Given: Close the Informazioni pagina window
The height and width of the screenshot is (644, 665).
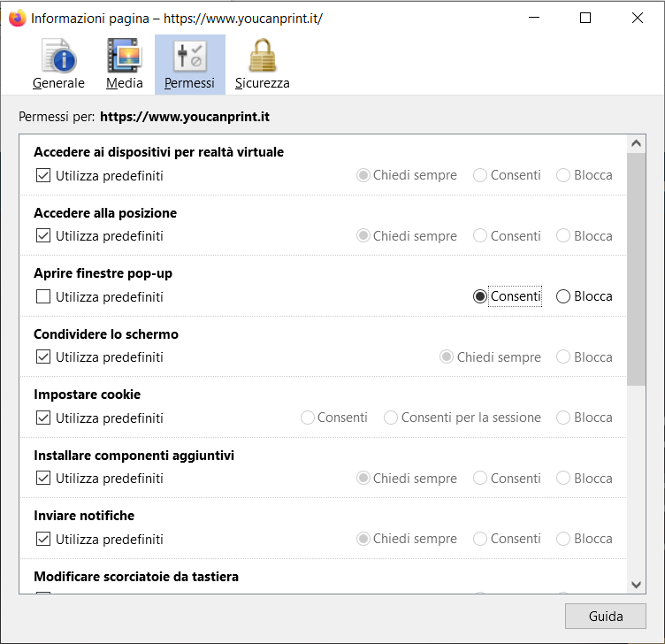Looking at the screenshot, I should (x=638, y=18).
